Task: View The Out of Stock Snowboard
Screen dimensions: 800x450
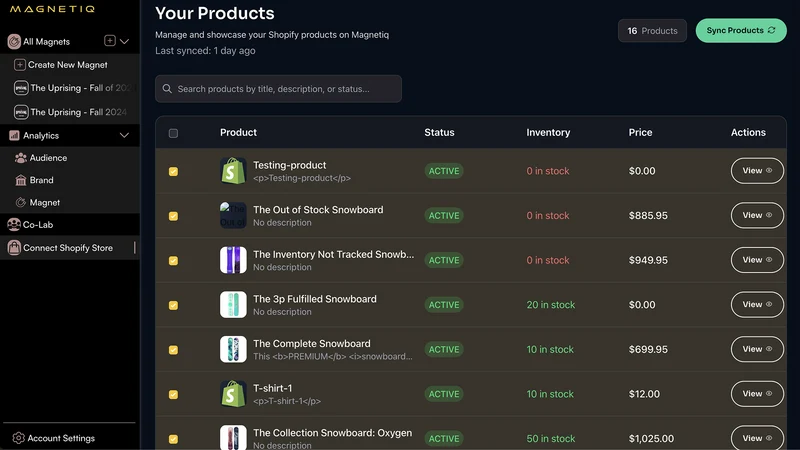Action: (757, 215)
